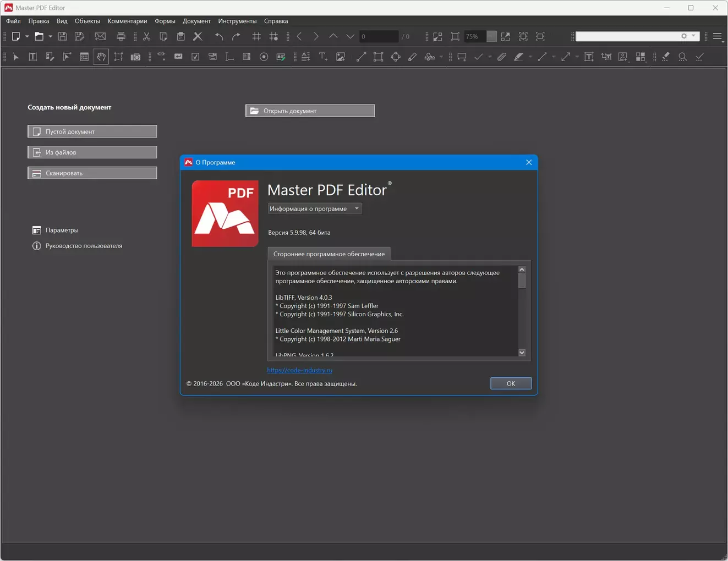
Task: Click the Print icon in the toolbar
Action: [121, 36]
